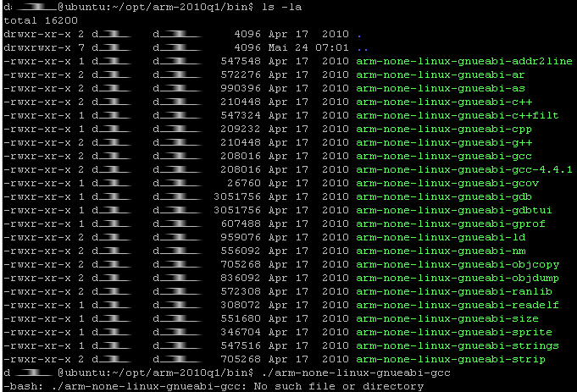Click the file size 547324
This screenshot has height=392, width=577.
coord(241,115)
